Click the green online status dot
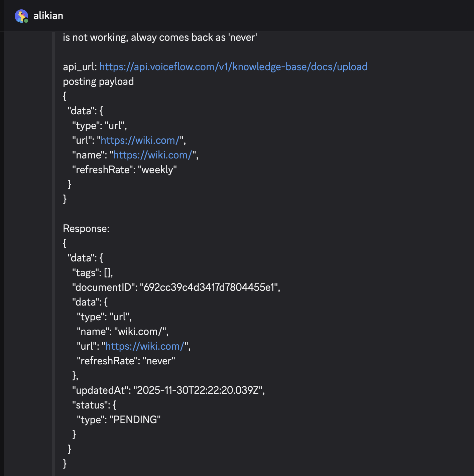 (x=26, y=21)
